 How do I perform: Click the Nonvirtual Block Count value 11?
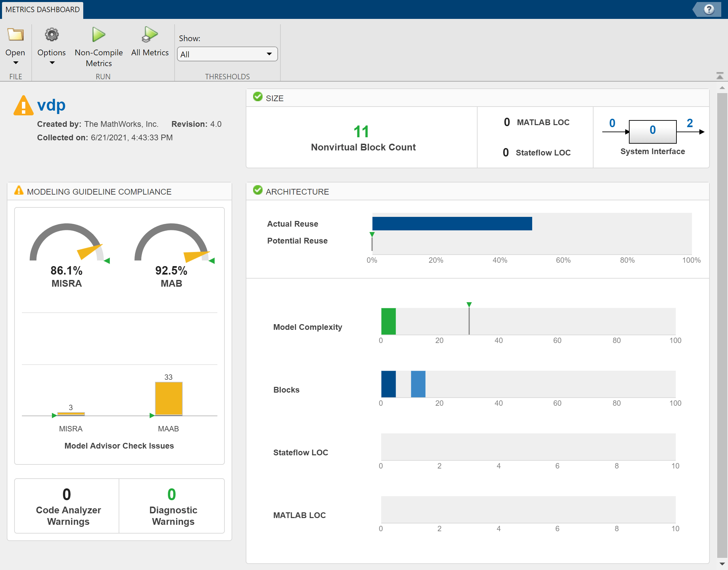361,132
